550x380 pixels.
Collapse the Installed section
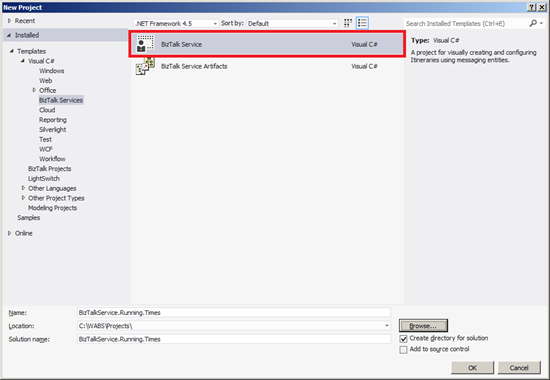[9, 35]
